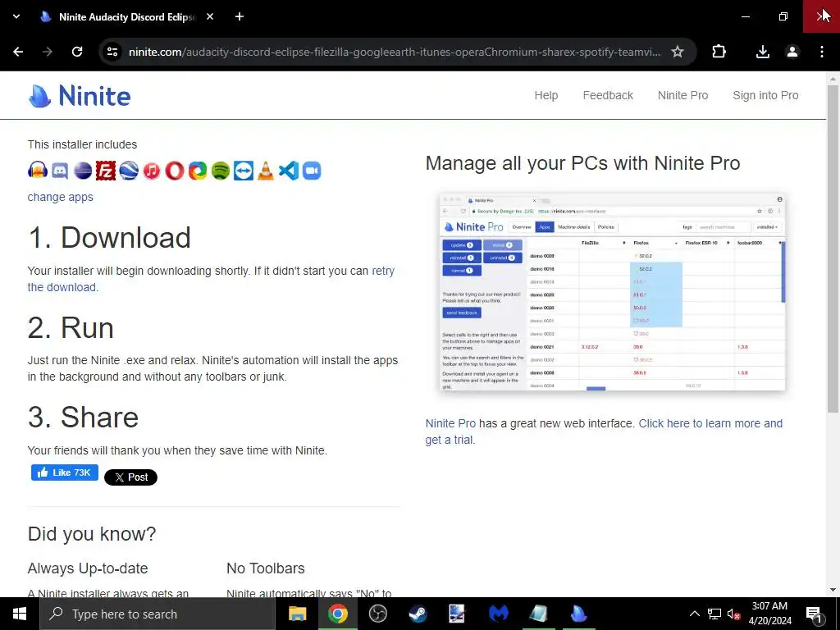Bookmark this page with the star icon
Image resolution: width=840 pixels, height=630 pixels.
point(678,52)
